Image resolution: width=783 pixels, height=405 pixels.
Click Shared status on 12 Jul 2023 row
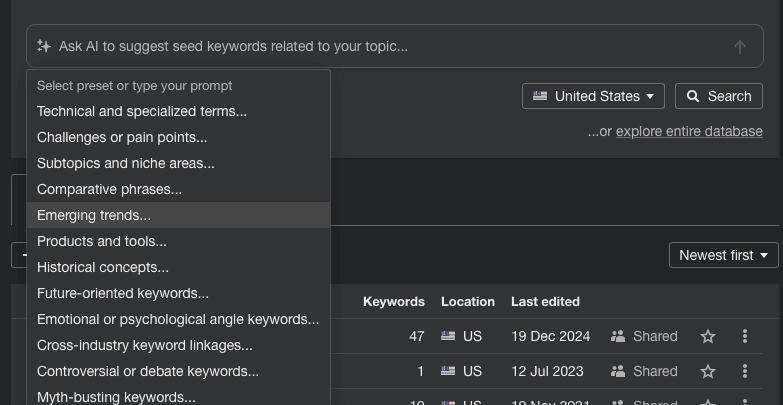644,372
